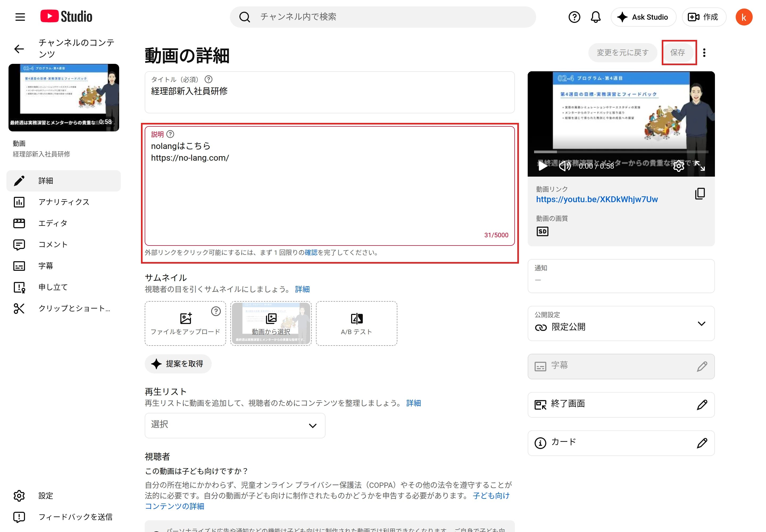Image resolution: width=766 pixels, height=532 pixels.
Task: Click the 確認 verification link
Action: coord(311,252)
